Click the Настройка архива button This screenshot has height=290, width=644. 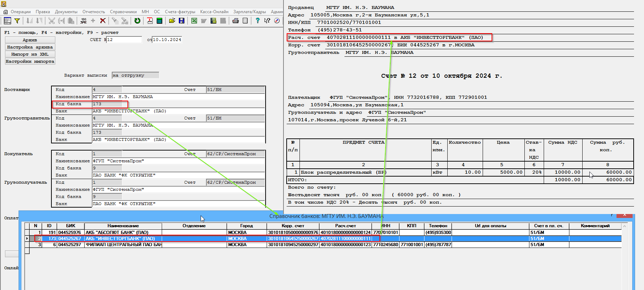click(30, 47)
